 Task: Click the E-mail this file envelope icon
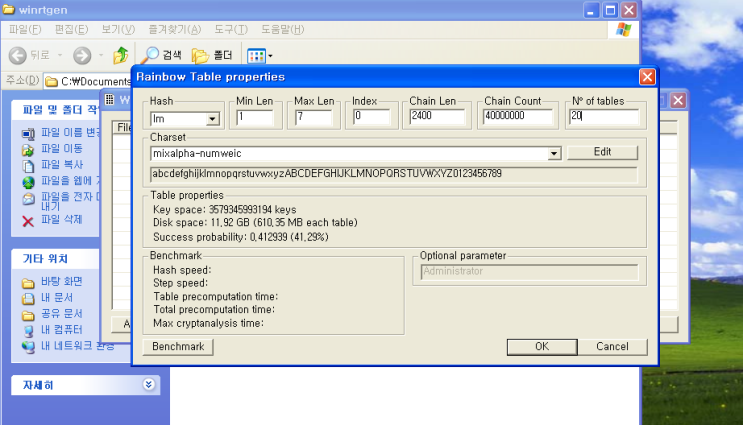tap(28, 199)
